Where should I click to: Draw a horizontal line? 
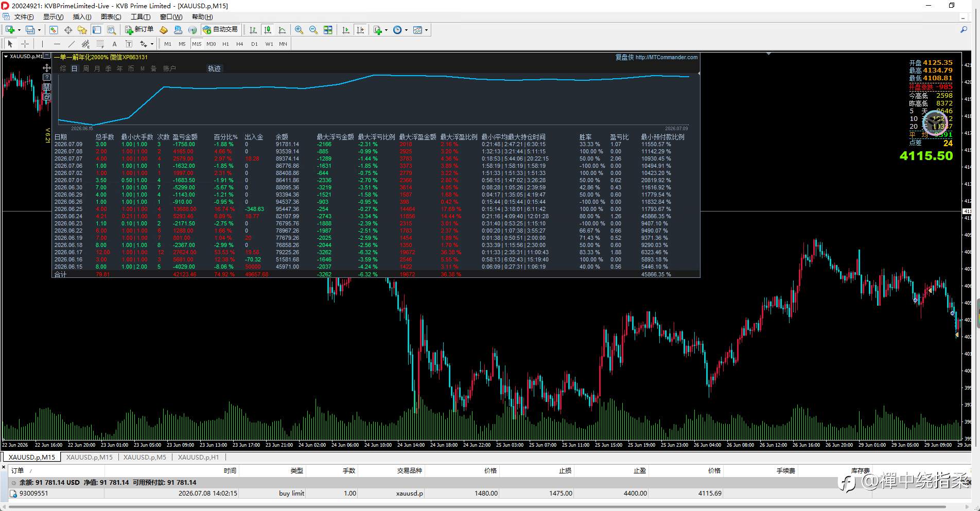pyautogui.click(x=57, y=44)
